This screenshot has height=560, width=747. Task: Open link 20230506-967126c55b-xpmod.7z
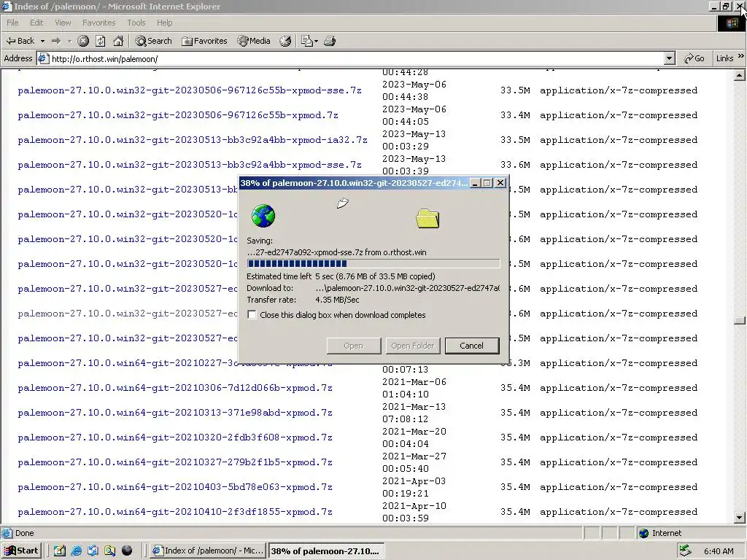point(178,115)
